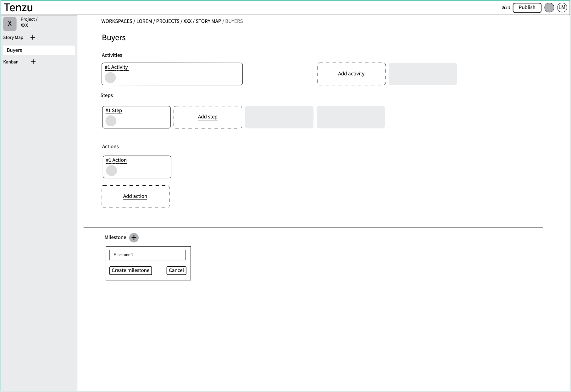Open the #1 Action card title
Viewport: 571px width, 392px height.
click(116, 160)
